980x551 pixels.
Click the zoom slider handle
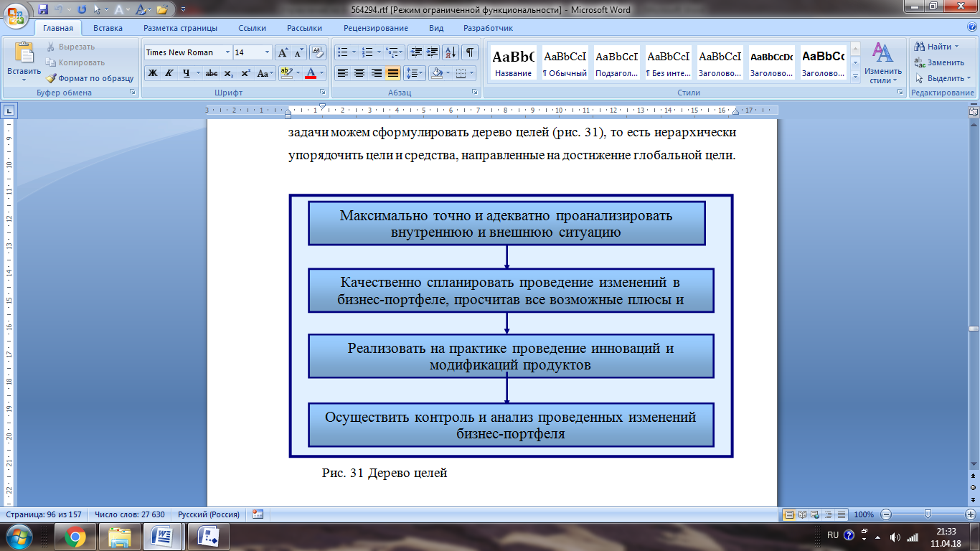click(x=928, y=514)
